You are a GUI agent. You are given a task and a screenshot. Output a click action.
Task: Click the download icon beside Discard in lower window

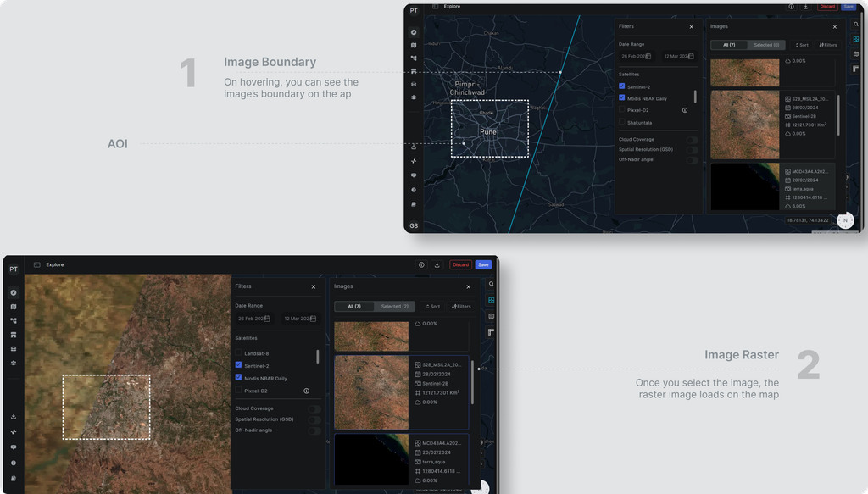click(x=437, y=265)
